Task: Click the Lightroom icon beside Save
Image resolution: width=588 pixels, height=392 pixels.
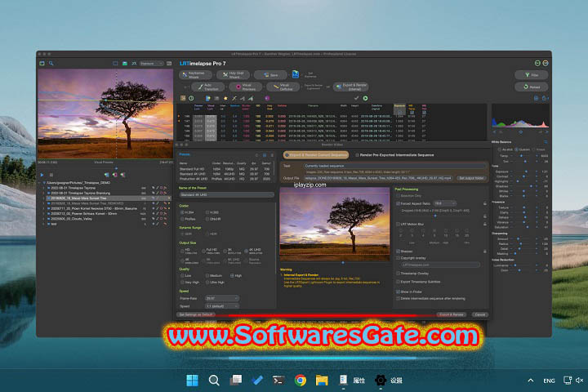Action: pos(296,74)
